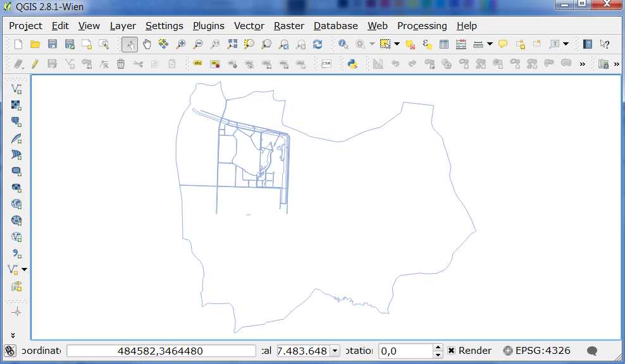625x364 pixels.
Task: Zoom to layer icon
Action: 266,44
